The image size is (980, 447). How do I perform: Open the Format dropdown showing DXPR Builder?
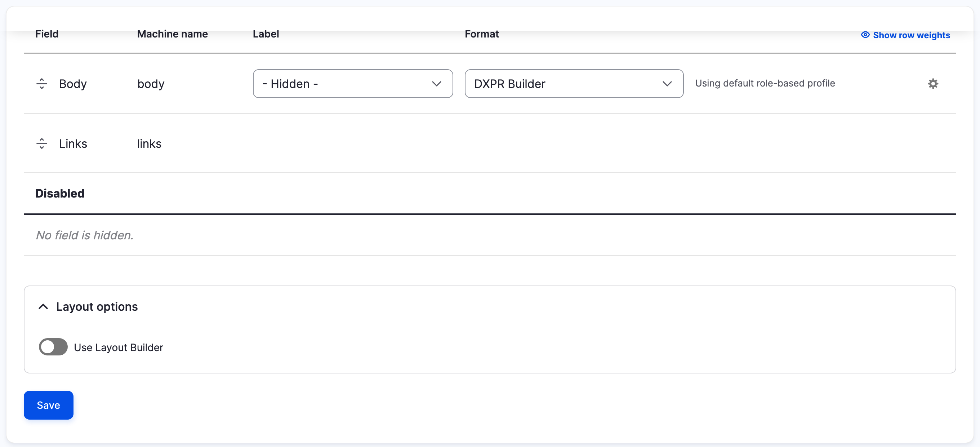click(x=574, y=84)
